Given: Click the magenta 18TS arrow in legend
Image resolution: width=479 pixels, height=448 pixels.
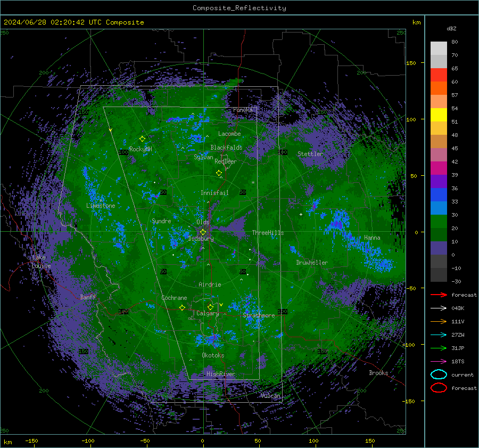Looking at the screenshot, I should point(439,362).
